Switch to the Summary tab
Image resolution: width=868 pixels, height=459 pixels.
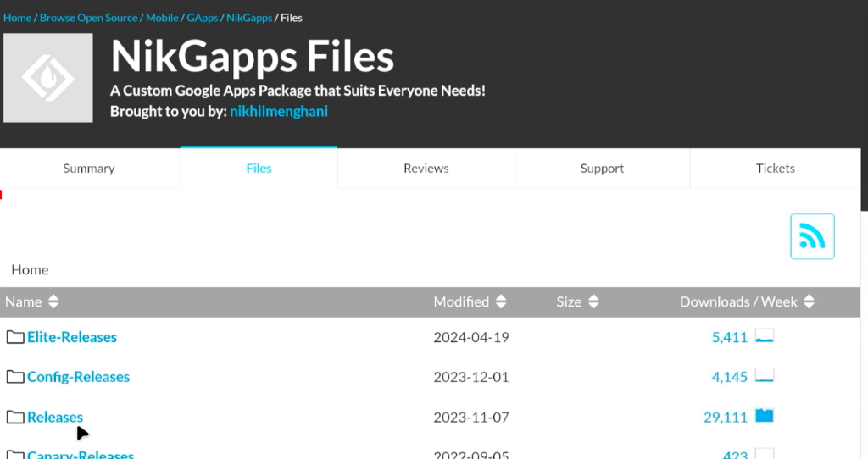[x=89, y=169]
